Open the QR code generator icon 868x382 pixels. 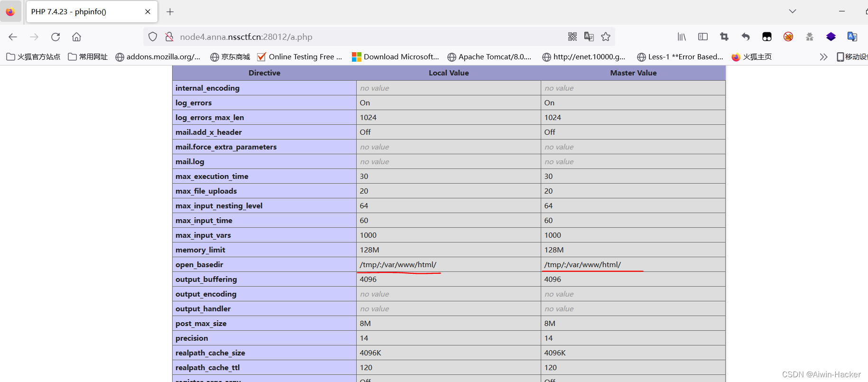pyautogui.click(x=573, y=37)
